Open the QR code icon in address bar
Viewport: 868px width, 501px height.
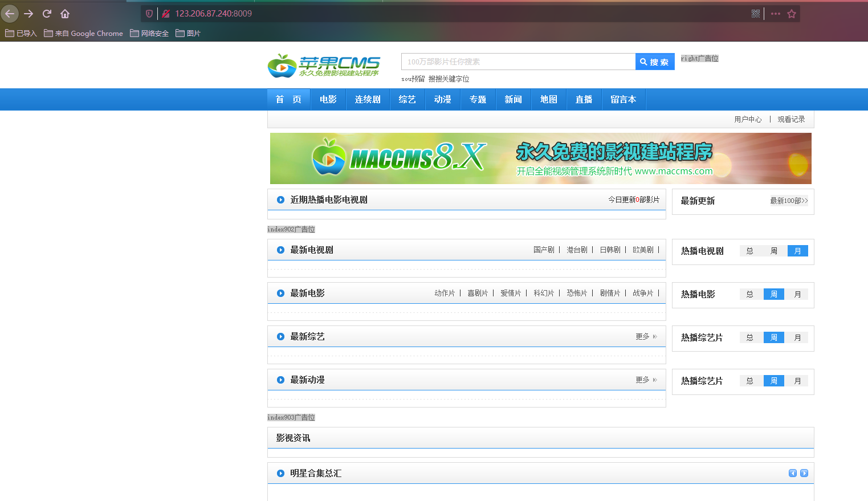coord(756,14)
